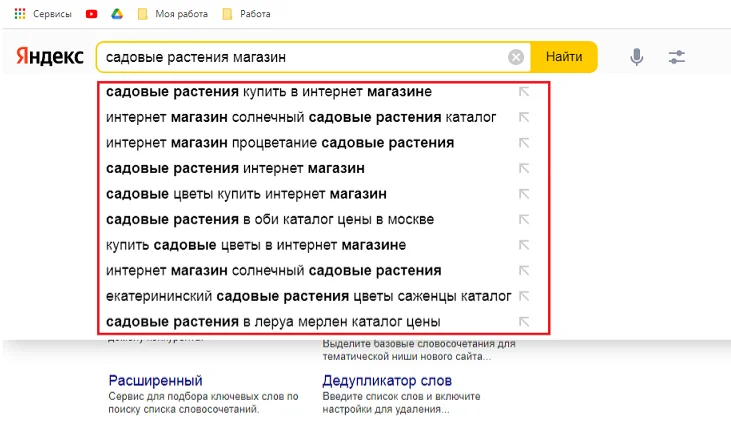Open the Google Drive bookmark icon

tap(117, 14)
